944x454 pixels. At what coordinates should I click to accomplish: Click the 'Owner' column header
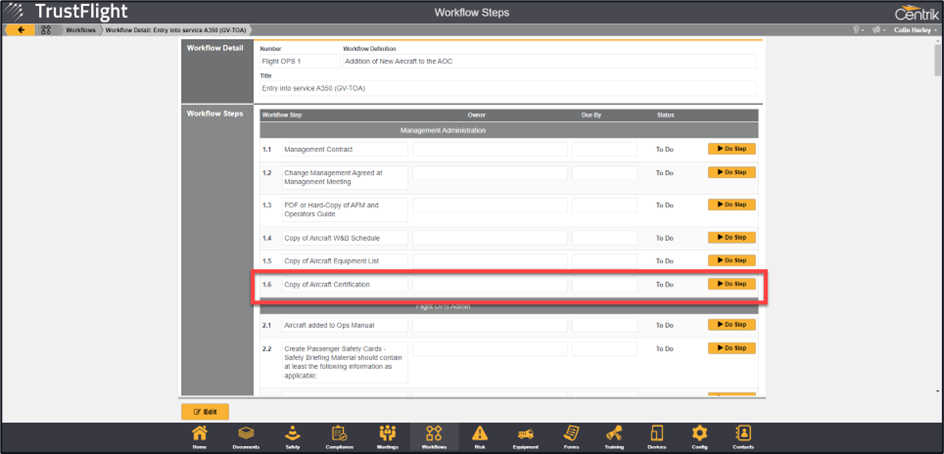coord(477,115)
